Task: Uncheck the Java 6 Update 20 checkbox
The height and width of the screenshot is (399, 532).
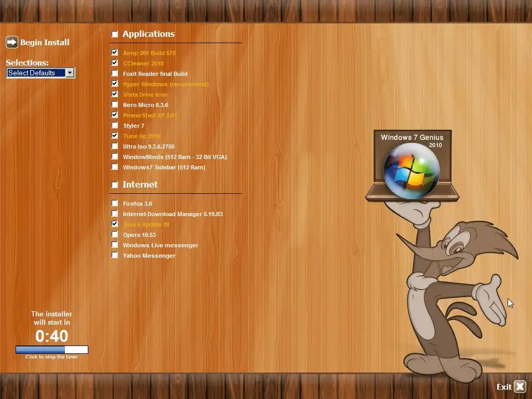Action: pyautogui.click(x=115, y=224)
